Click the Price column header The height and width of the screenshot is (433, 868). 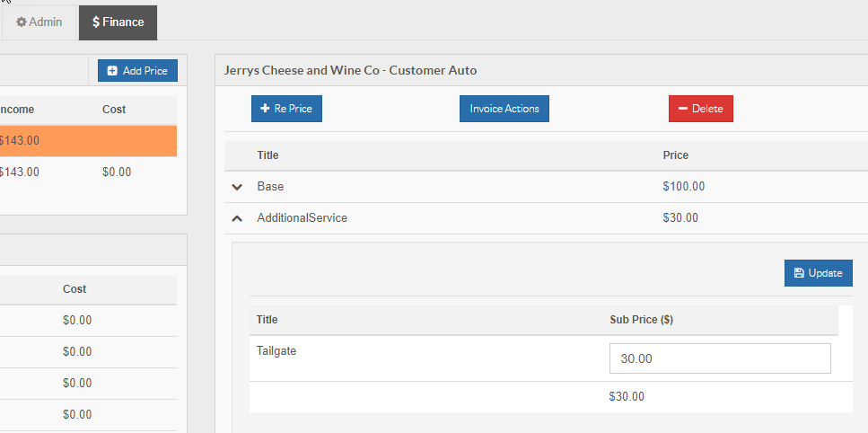coord(676,155)
